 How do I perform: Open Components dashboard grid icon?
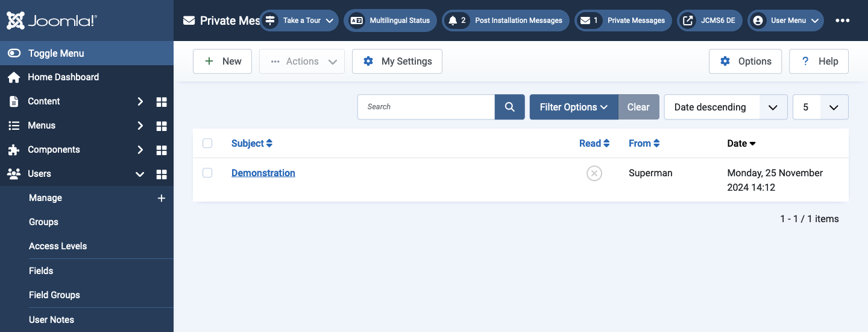click(162, 150)
